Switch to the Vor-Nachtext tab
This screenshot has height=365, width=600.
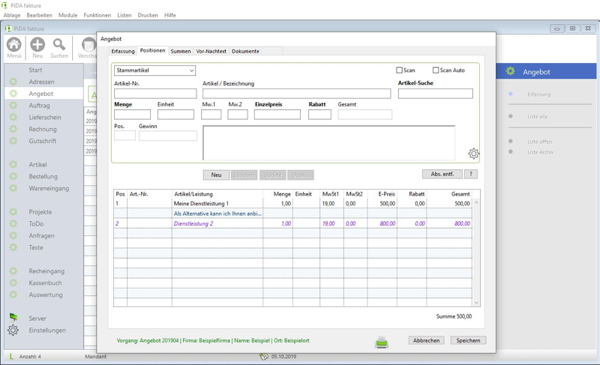click(211, 51)
